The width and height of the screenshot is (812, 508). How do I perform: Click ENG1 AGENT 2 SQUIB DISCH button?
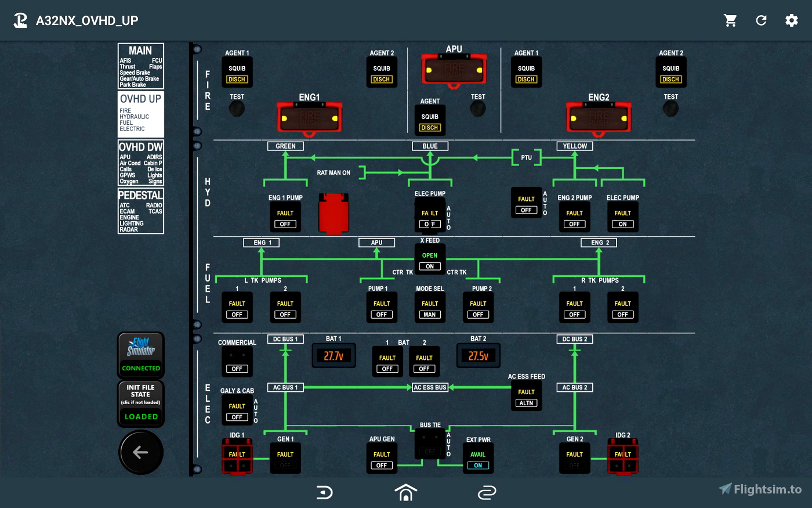tap(382, 73)
